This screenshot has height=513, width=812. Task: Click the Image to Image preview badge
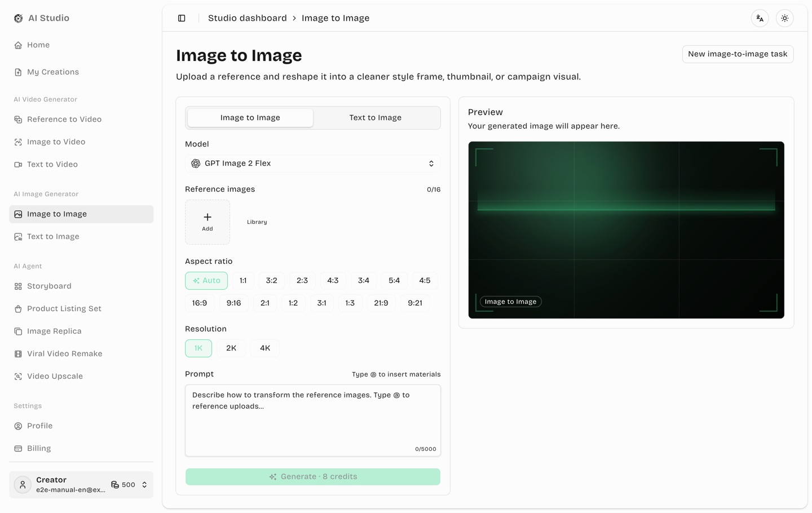point(511,302)
